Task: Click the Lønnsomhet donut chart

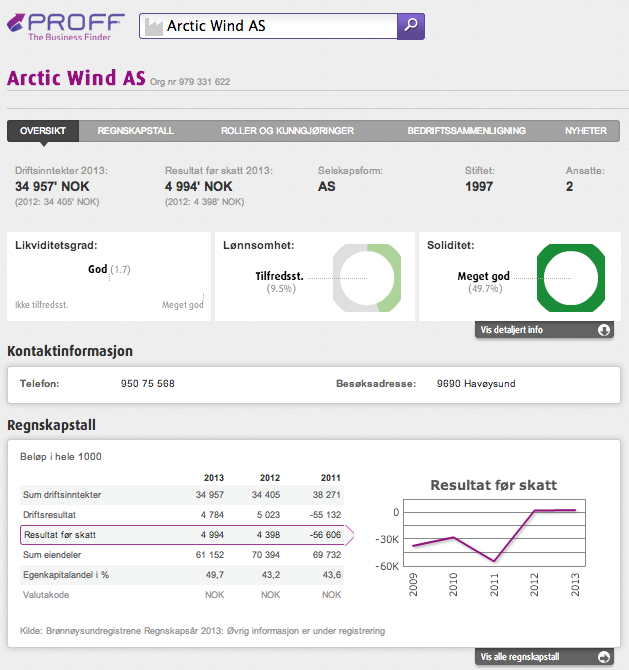Action: click(x=367, y=277)
